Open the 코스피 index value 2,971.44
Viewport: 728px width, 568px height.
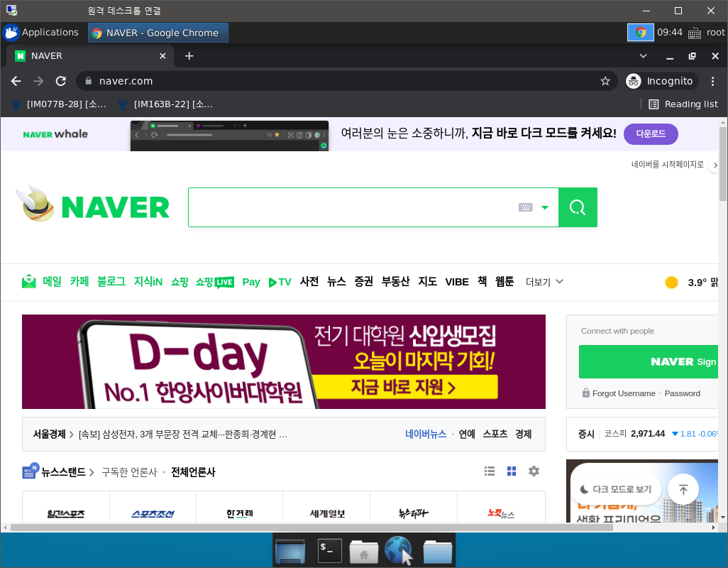click(648, 434)
